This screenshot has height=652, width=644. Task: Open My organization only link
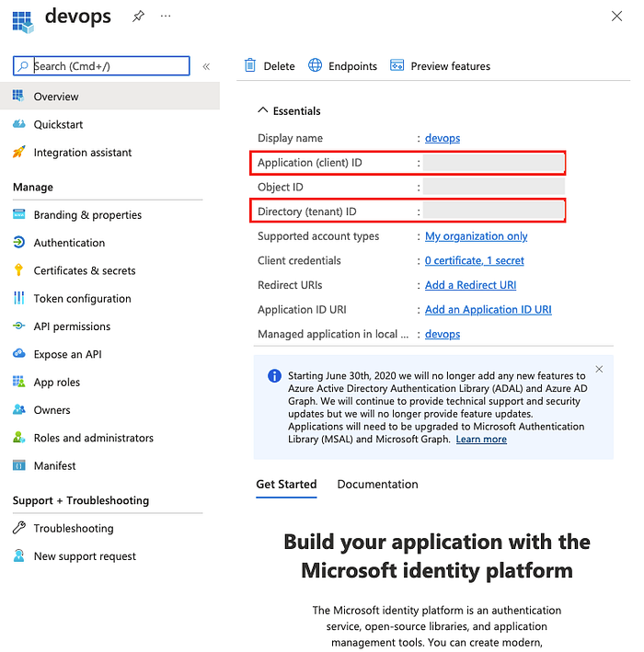pyautogui.click(x=476, y=236)
